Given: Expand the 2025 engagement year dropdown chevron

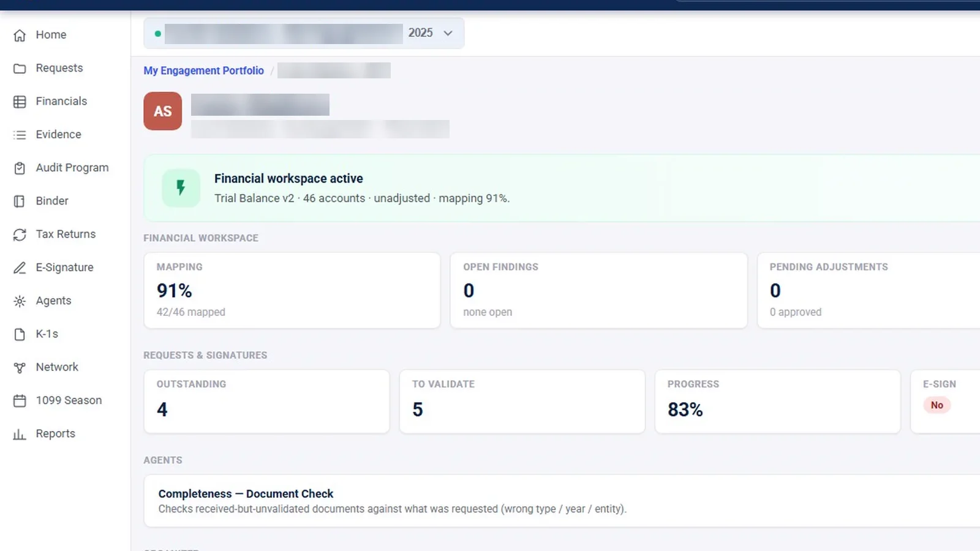Looking at the screenshot, I should point(448,33).
